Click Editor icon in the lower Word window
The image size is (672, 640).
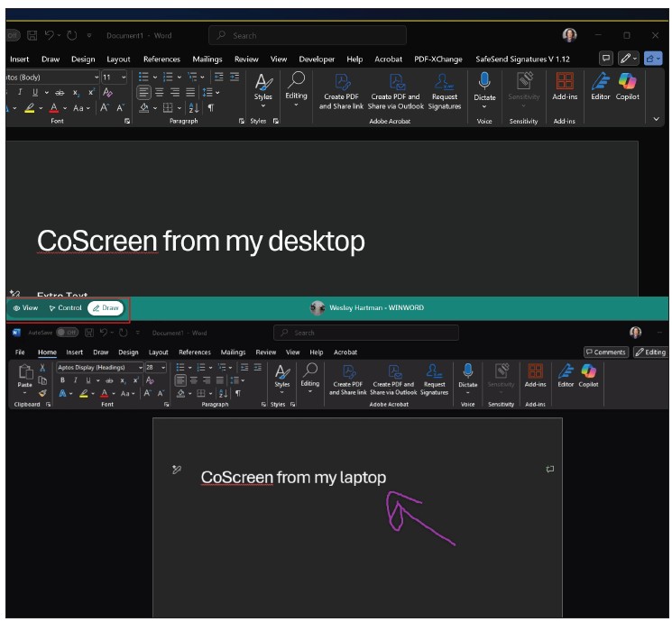tap(566, 374)
